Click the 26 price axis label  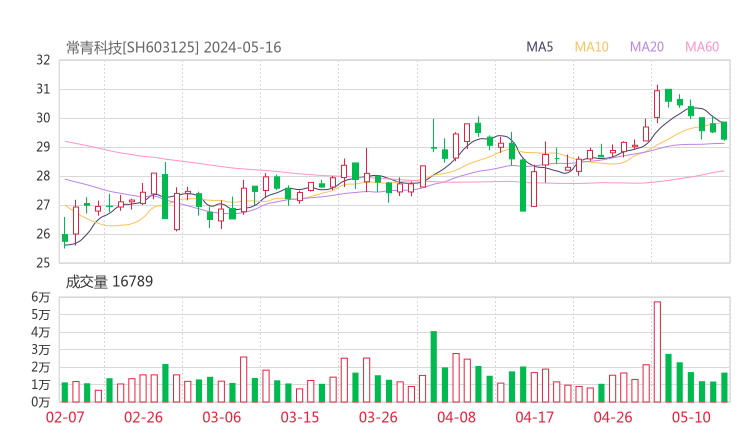[x=43, y=234]
